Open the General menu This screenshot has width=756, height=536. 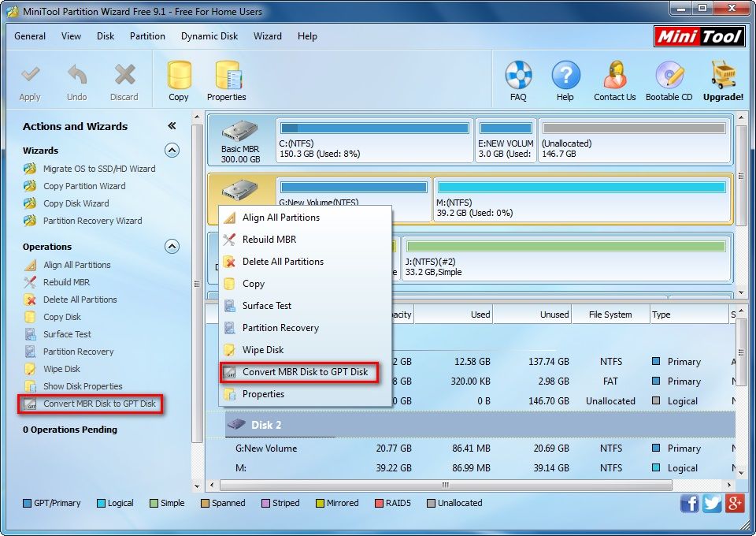[x=30, y=36]
